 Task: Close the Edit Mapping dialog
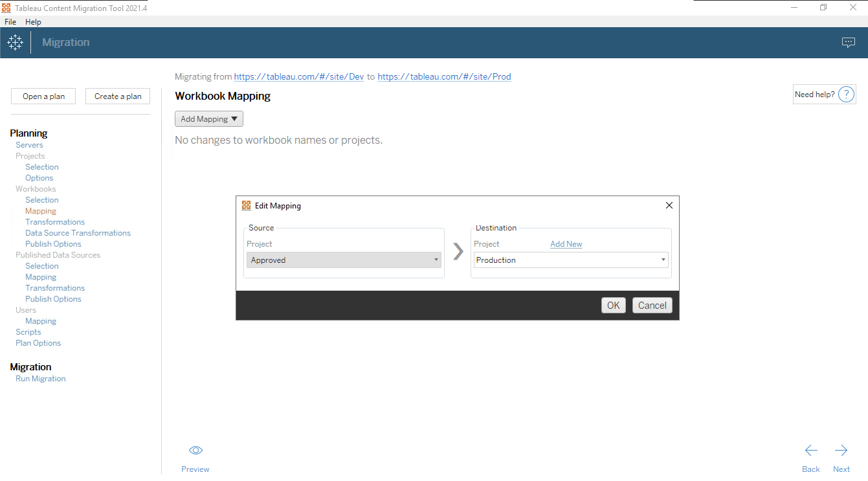pyautogui.click(x=669, y=206)
